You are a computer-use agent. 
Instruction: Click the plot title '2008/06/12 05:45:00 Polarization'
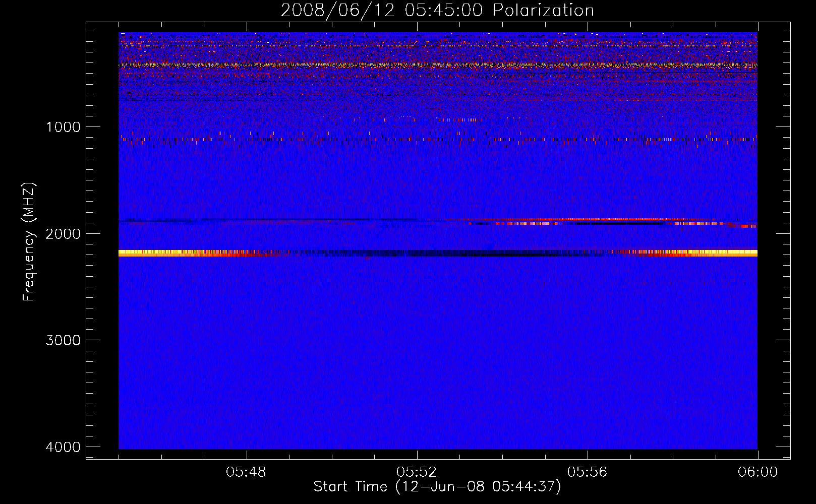click(437, 10)
